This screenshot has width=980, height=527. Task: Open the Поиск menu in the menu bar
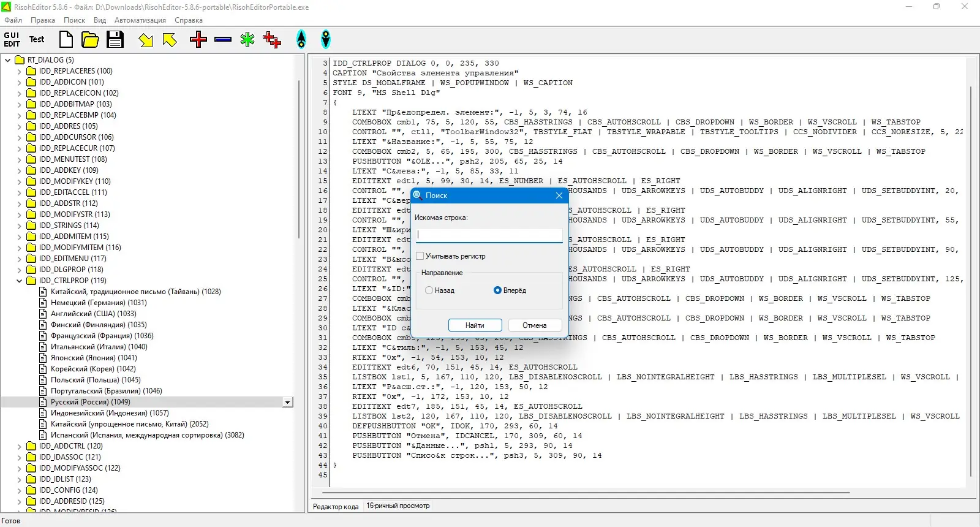tap(75, 20)
